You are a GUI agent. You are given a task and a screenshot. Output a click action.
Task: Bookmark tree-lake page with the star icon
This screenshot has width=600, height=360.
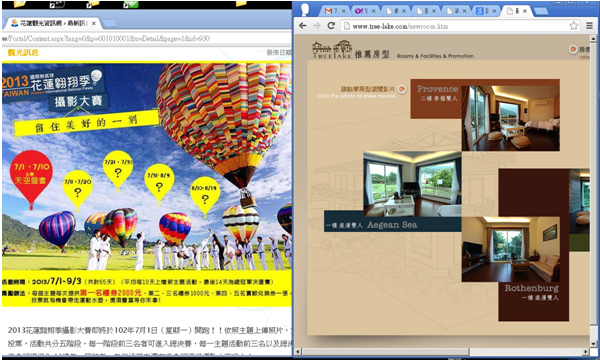pyautogui.click(x=573, y=26)
